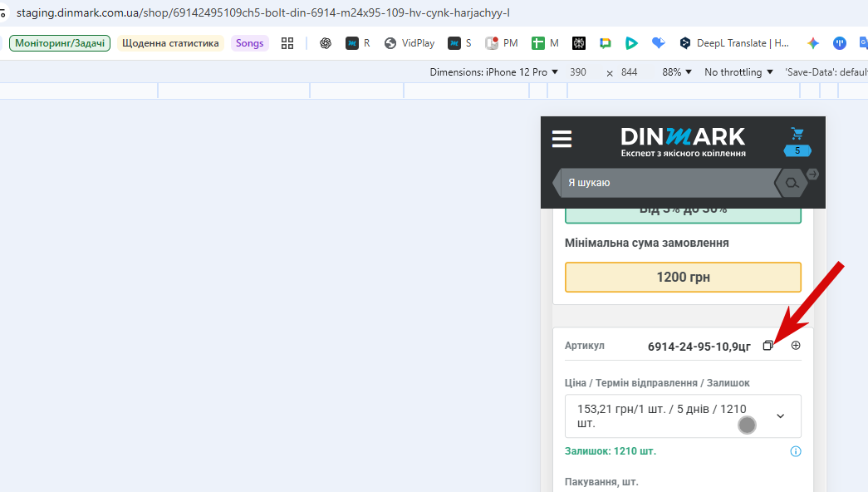
Task: Click the "Пакування, шт." label
Action: 601,481
